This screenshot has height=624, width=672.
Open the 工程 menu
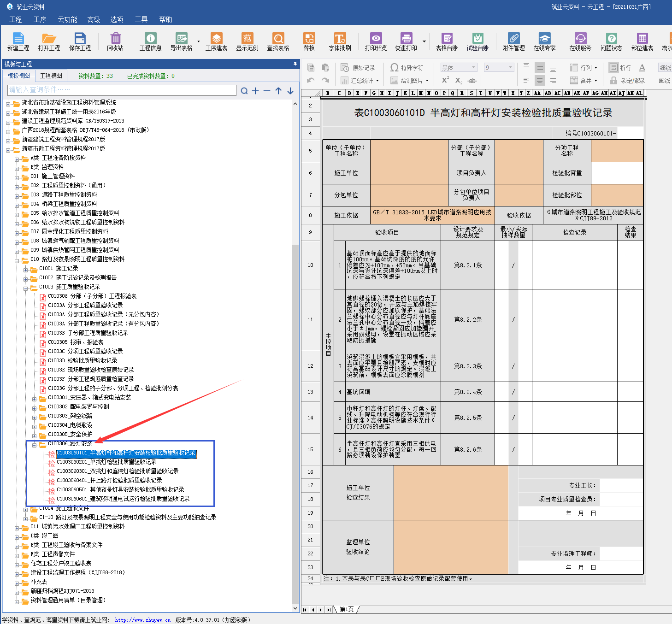tap(15, 19)
